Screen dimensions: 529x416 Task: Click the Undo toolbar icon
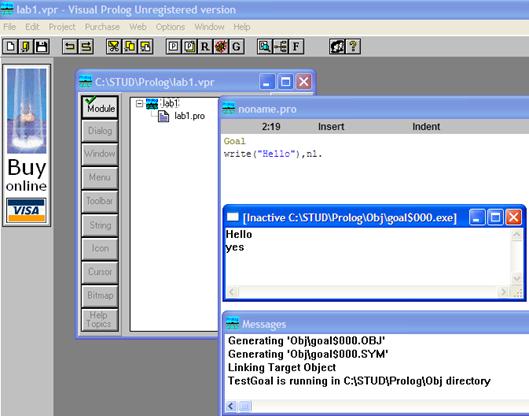[70, 47]
